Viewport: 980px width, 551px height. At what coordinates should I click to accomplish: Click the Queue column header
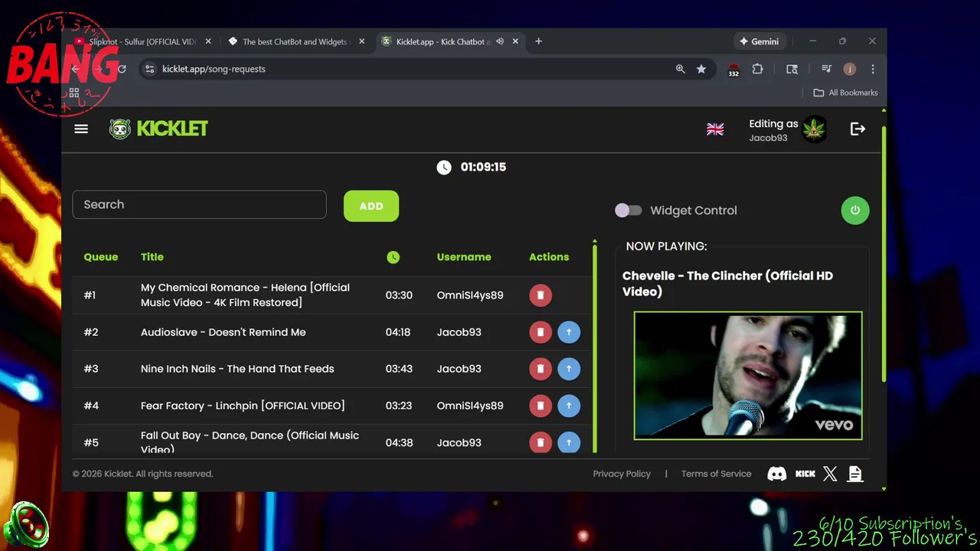tap(101, 257)
